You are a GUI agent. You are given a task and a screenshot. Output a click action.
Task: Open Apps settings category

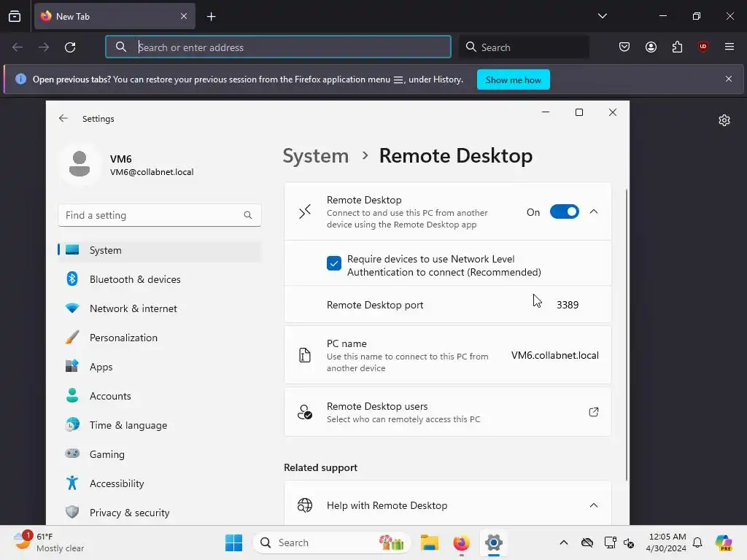[160, 367]
